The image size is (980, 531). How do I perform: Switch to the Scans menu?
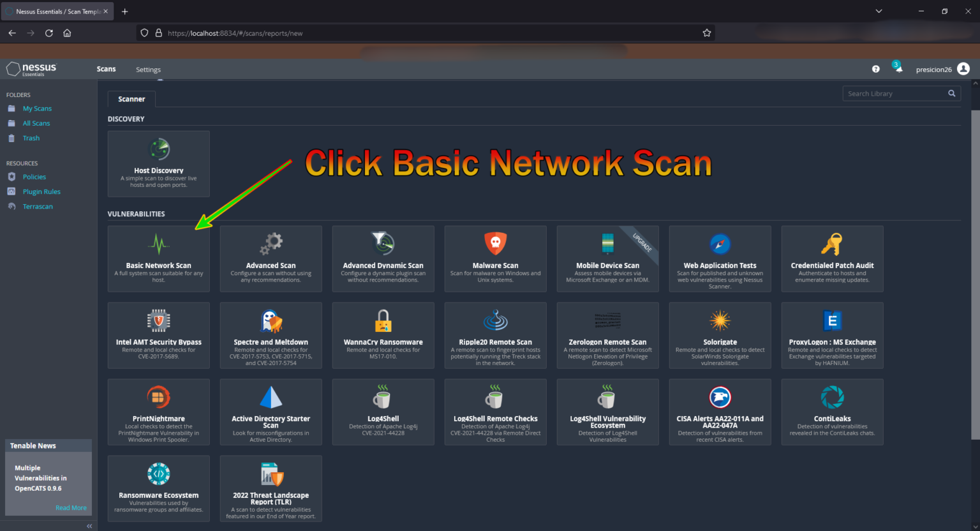(106, 69)
